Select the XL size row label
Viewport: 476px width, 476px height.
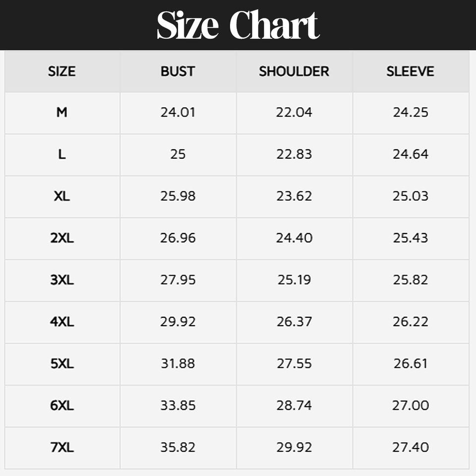coord(62,196)
